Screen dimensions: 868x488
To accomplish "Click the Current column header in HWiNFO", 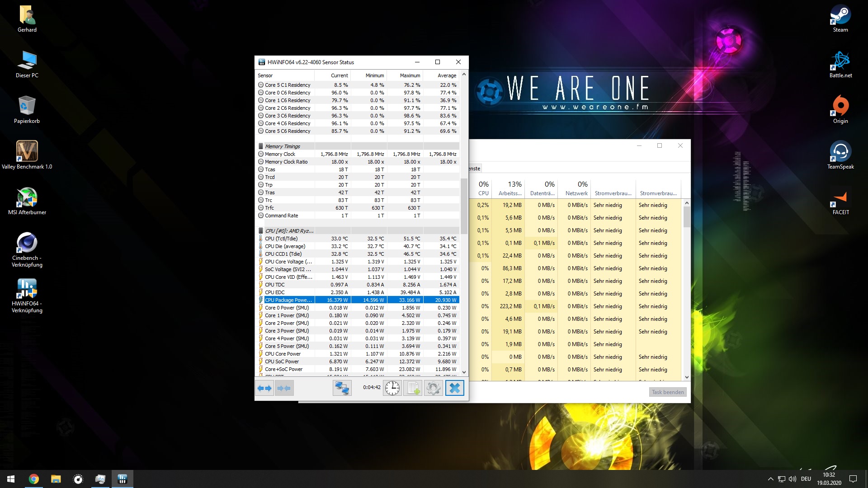I will pos(339,75).
